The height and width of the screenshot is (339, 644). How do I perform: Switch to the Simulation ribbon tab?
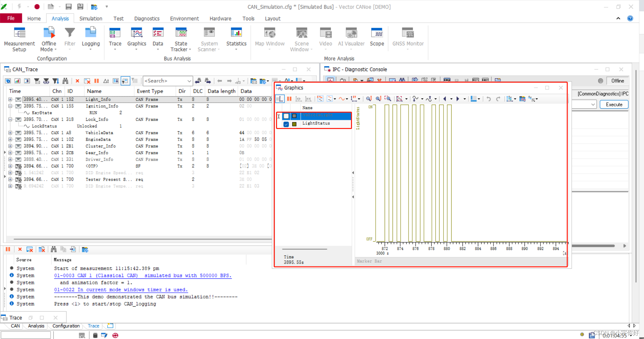91,18
